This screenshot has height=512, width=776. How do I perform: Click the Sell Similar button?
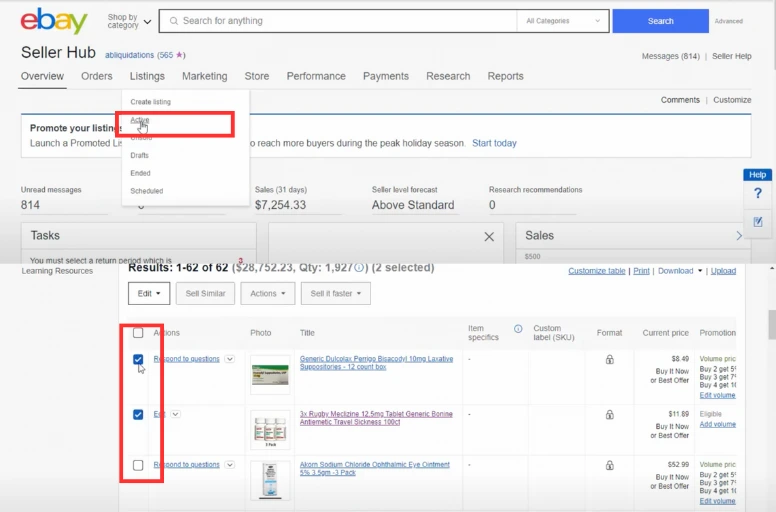pos(205,294)
